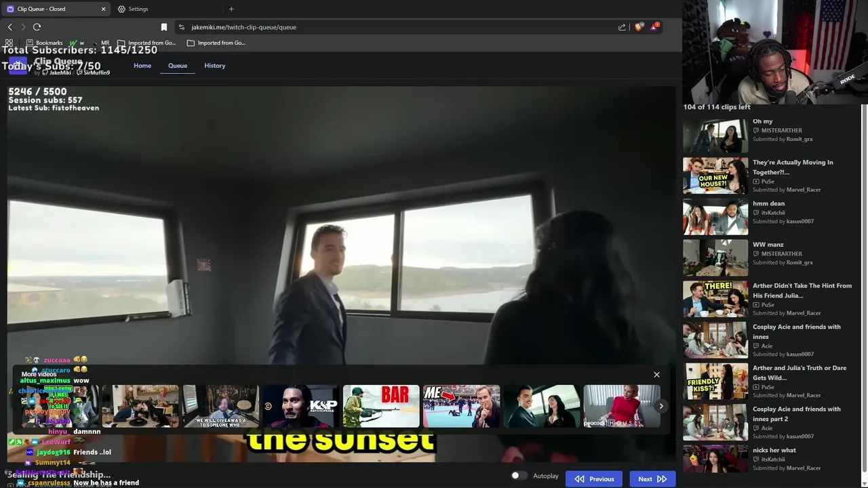This screenshot has height=488, width=868.
Task: Go back with the browser back arrow
Action: (x=9, y=27)
